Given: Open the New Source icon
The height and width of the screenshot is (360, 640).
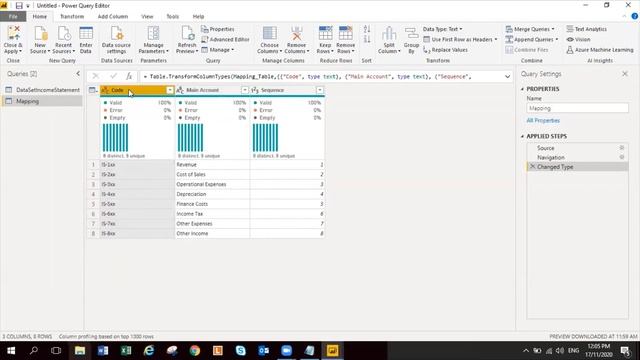Looking at the screenshot, I should 40,33.
